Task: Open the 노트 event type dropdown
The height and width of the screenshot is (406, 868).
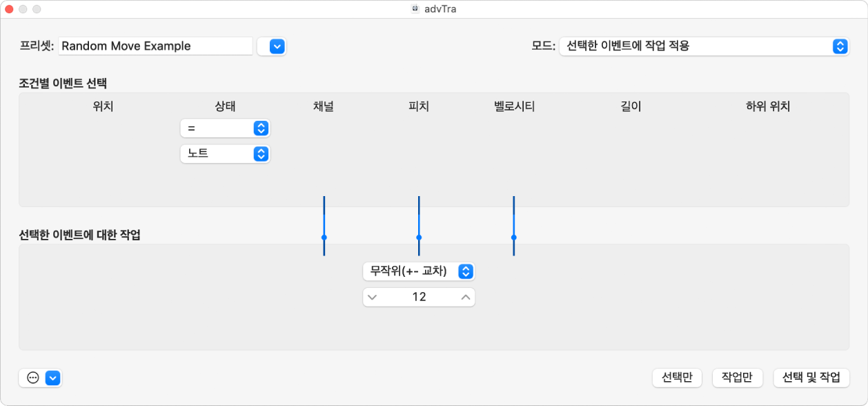Action: (x=226, y=153)
